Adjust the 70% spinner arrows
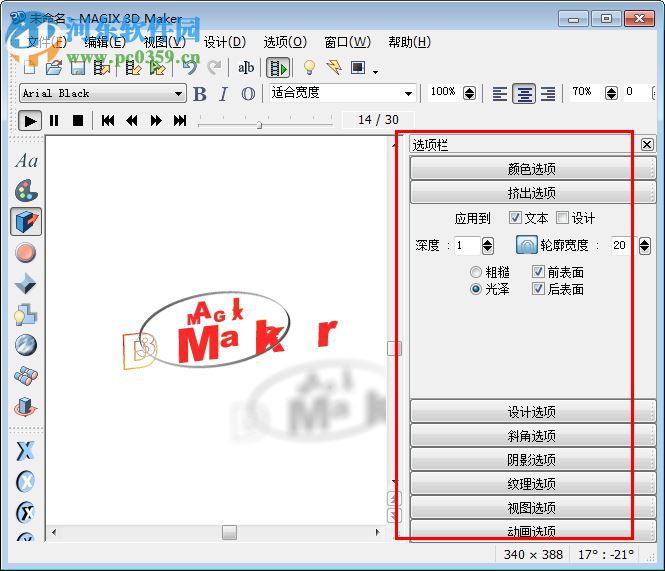 point(611,93)
